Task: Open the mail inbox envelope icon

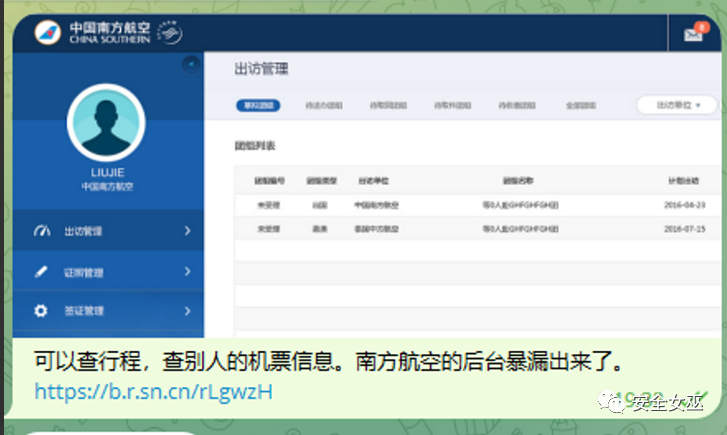Action: point(693,35)
